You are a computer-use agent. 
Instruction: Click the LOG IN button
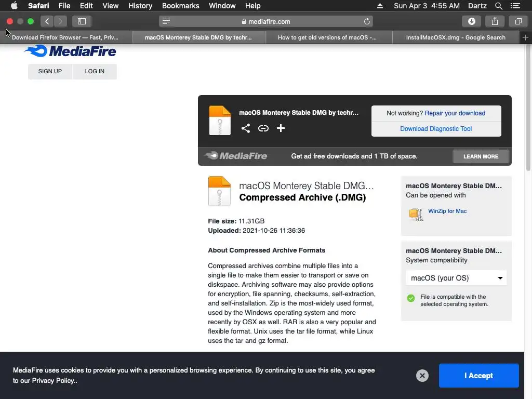(x=95, y=71)
